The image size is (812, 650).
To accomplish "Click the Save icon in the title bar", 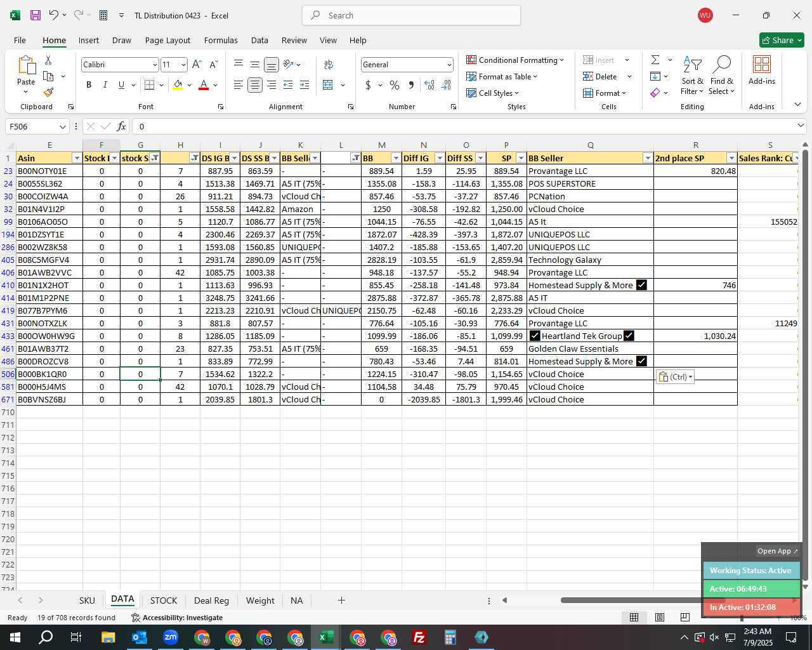I will click(x=36, y=15).
